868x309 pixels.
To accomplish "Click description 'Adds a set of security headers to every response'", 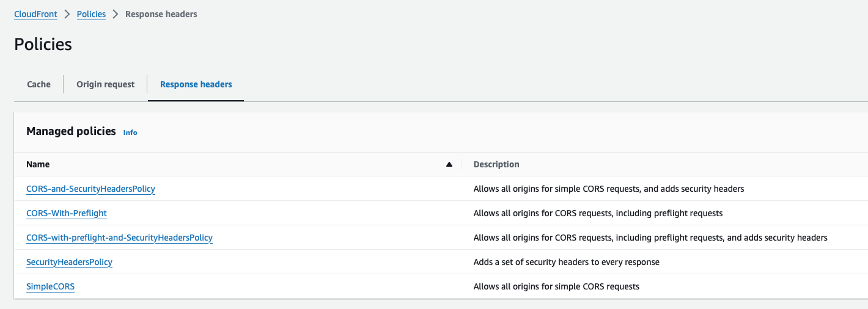I will pyautogui.click(x=567, y=262).
